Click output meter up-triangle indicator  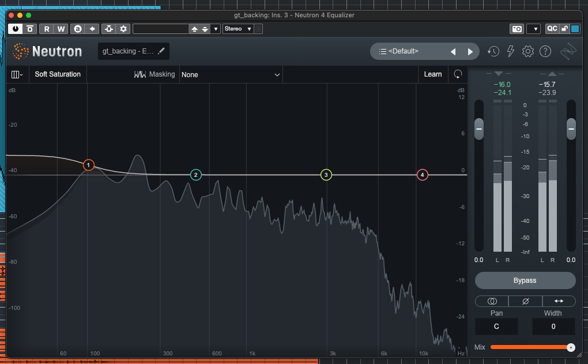[552, 73]
